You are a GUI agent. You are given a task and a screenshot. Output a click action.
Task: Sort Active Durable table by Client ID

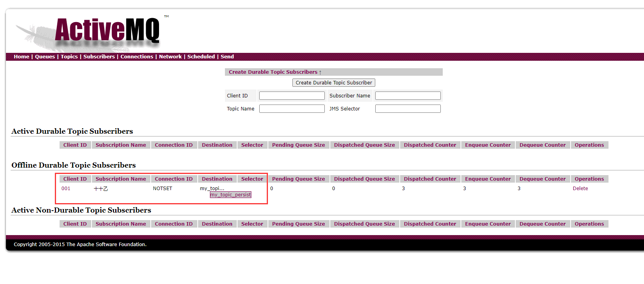(x=75, y=145)
